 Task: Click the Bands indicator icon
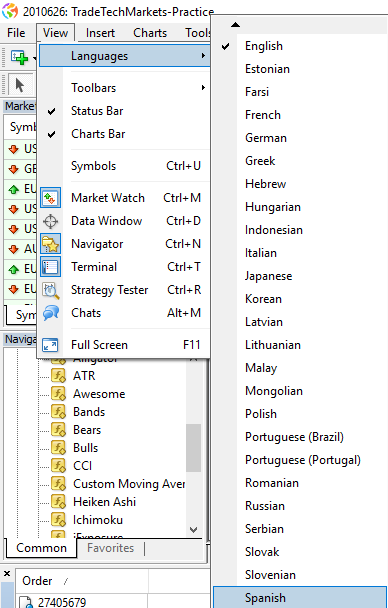[x=59, y=412]
